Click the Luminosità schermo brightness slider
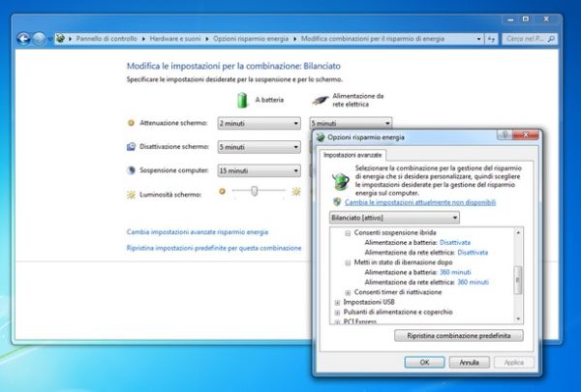 255,193
